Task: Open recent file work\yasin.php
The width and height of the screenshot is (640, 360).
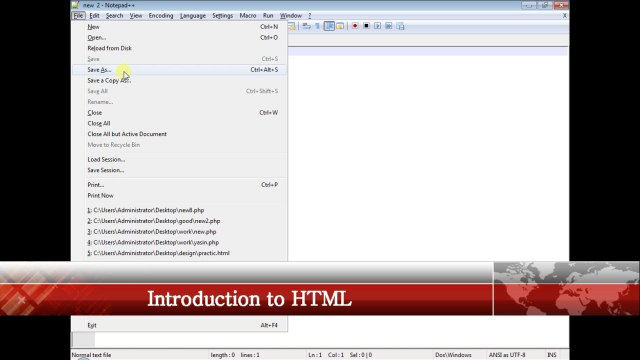Action: [x=180, y=242]
